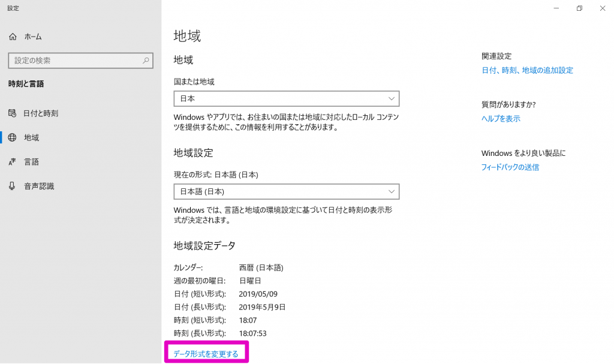Screen dimensions: 614x364
Task: Click the short date value 2019/05/09
Action: [x=258, y=294]
